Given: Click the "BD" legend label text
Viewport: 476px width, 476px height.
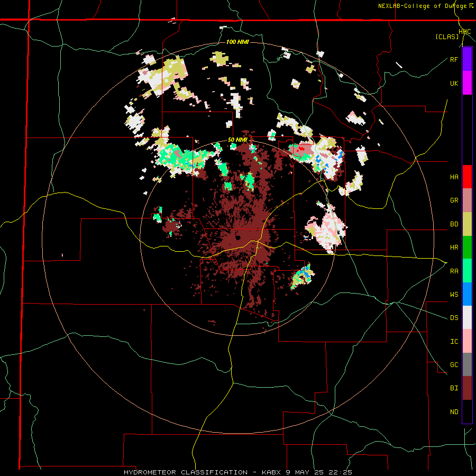Looking at the screenshot, I should coord(454,224).
